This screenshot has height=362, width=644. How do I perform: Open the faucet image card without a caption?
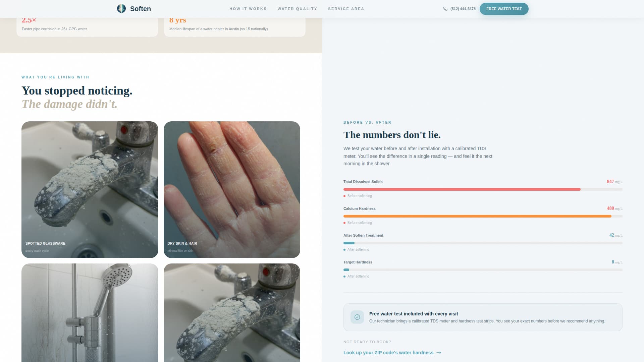(x=232, y=313)
